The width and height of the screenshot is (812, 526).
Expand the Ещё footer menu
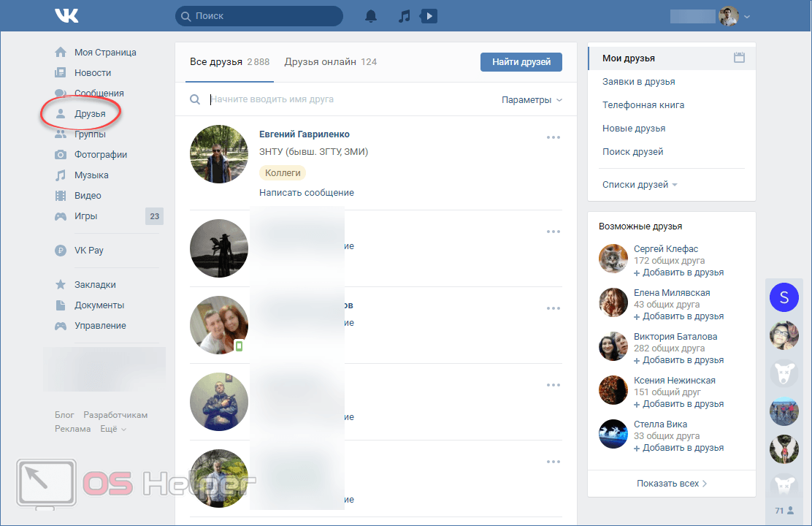[x=112, y=429]
